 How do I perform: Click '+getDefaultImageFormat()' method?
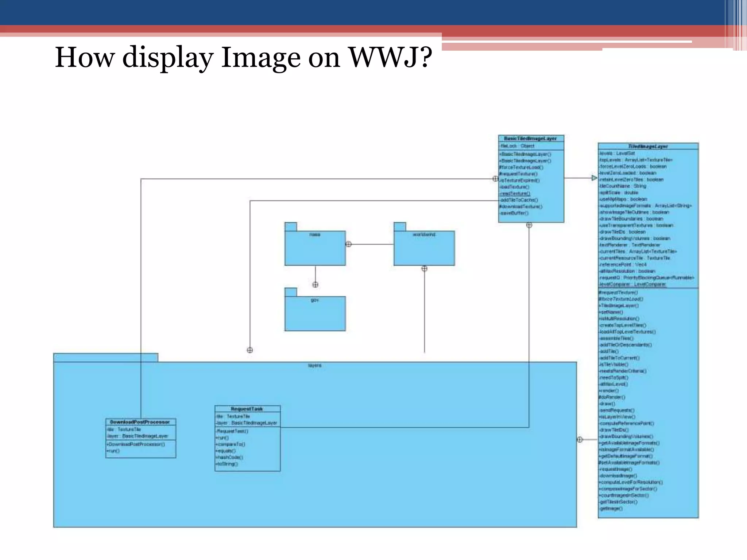(x=626, y=456)
